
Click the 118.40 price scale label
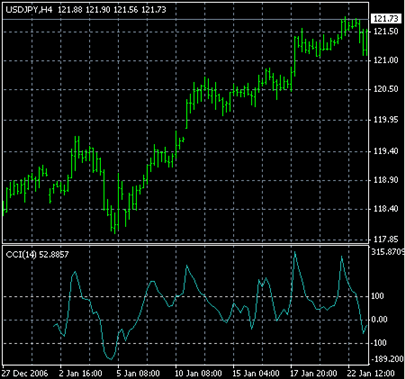[x=386, y=209]
